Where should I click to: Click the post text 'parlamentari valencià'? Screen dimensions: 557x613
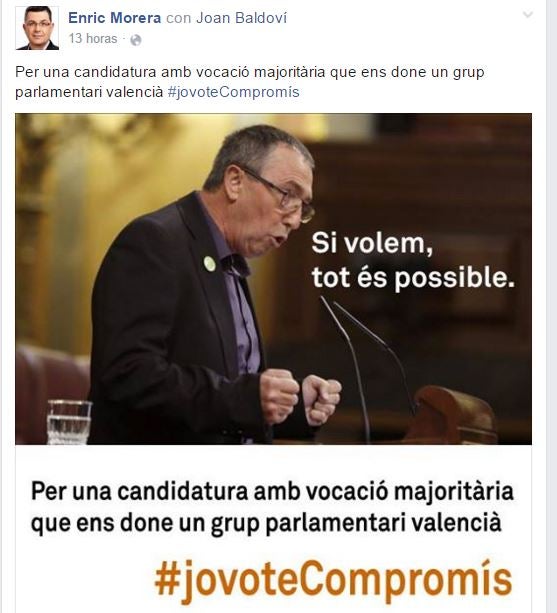[89, 92]
